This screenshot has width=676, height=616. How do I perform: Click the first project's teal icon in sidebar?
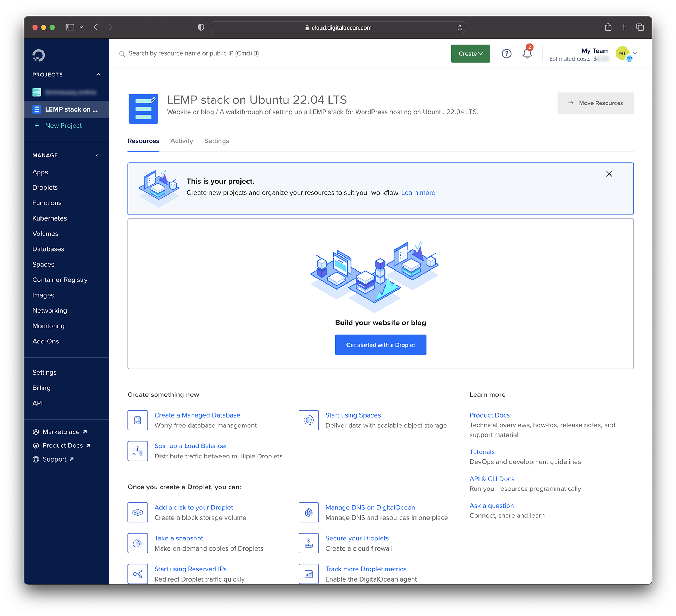37,92
